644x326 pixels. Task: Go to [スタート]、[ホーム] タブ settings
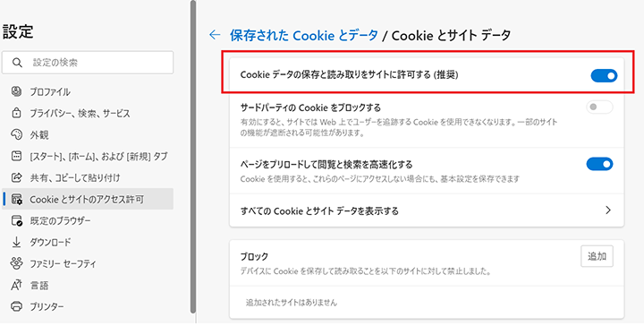[x=88, y=156]
